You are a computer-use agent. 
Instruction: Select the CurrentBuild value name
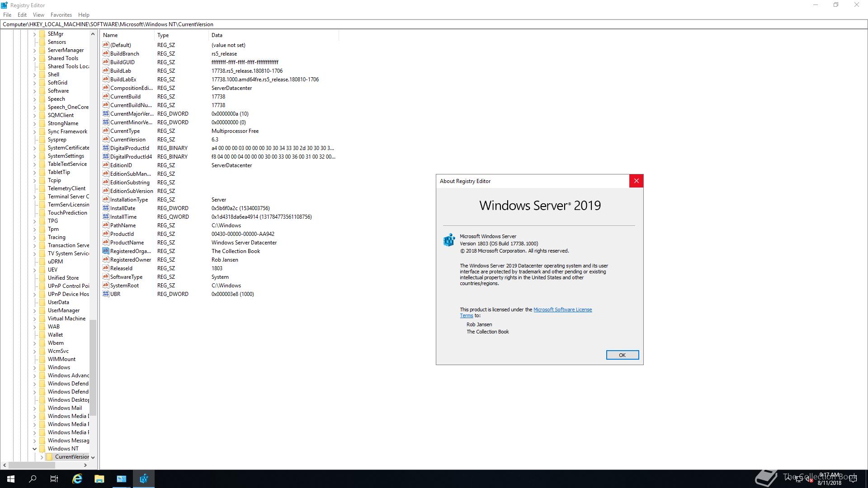pos(125,96)
